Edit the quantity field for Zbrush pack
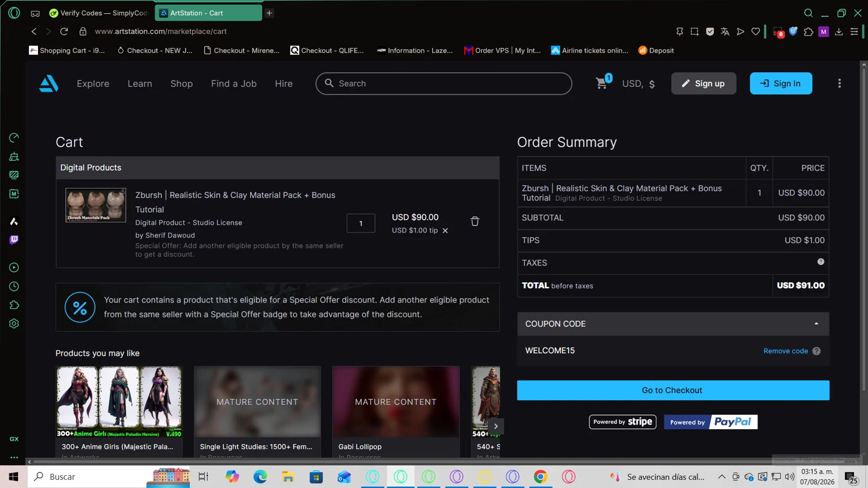 coord(361,223)
